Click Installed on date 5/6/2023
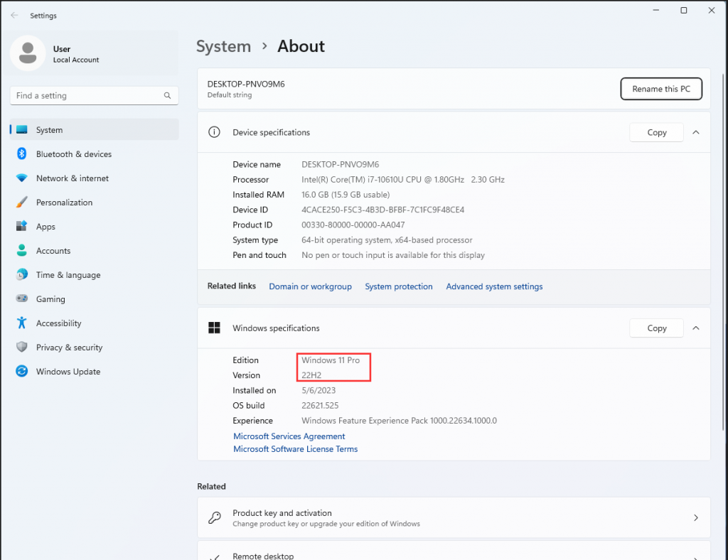Image resolution: width=728 pixels, height=560 pixels. 318,391
